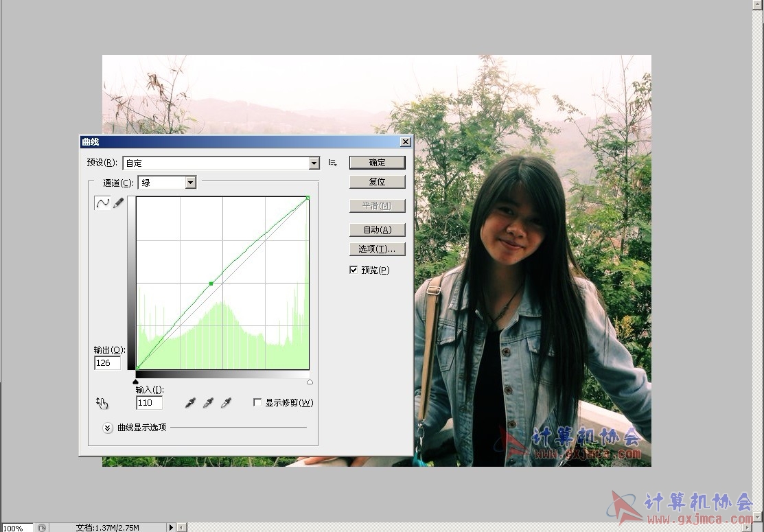764x532 pixels.
Task: Select the bottom-left curve end point
Action: pyautogui.click(x=137, y=368)
